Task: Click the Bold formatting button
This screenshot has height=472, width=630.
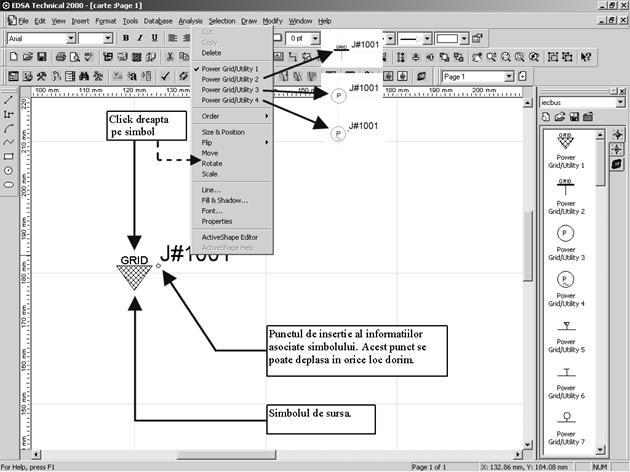Action: pos(125,38)
